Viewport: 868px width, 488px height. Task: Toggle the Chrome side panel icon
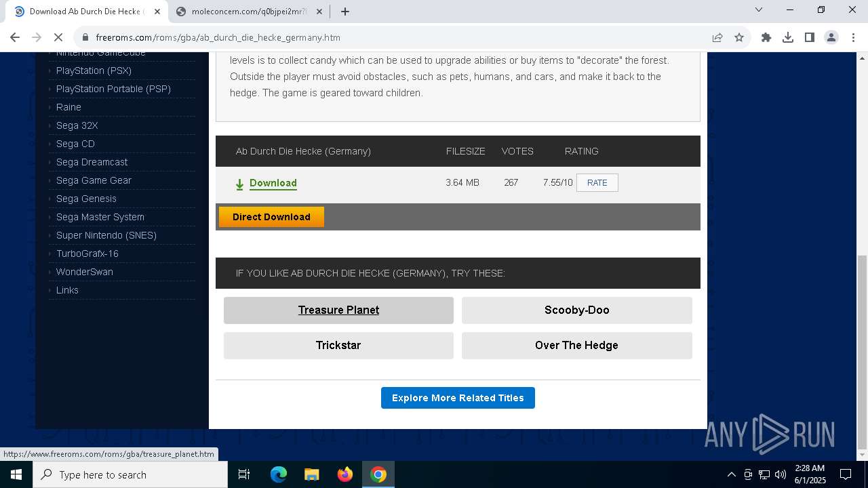point(810,37)
